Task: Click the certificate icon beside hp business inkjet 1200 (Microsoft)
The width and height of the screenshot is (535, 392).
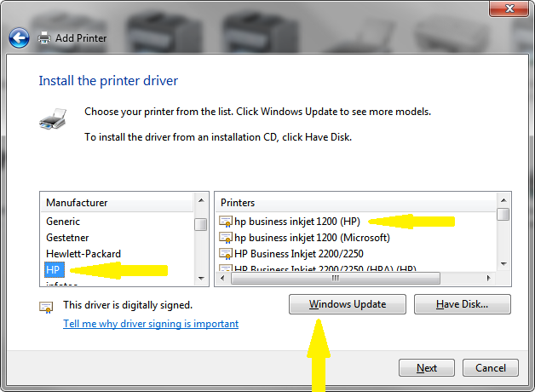Action: (225, 238)
